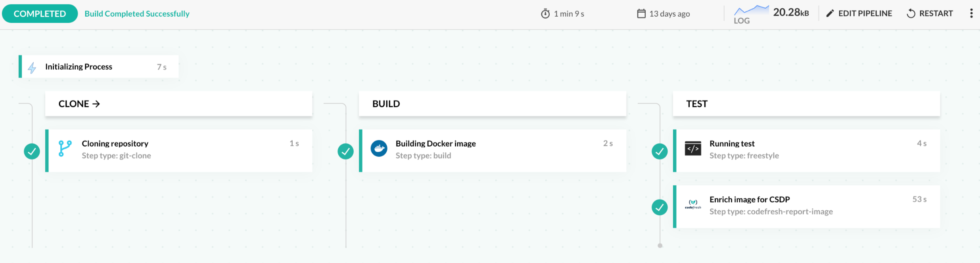The height and width of the screenshot is (263, 980).
Task: Click the COMPLETED status badge
Action: pyautogui.click(x=40, y=14)
